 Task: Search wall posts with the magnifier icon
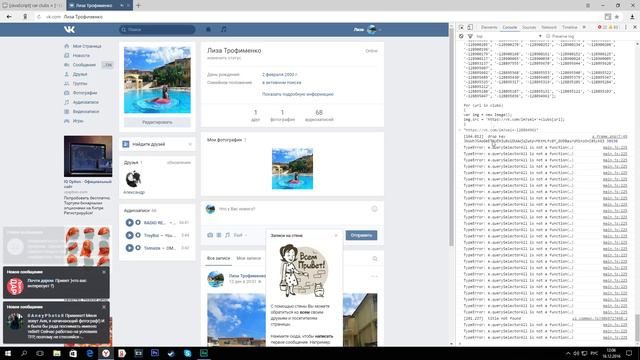point(375,258)
